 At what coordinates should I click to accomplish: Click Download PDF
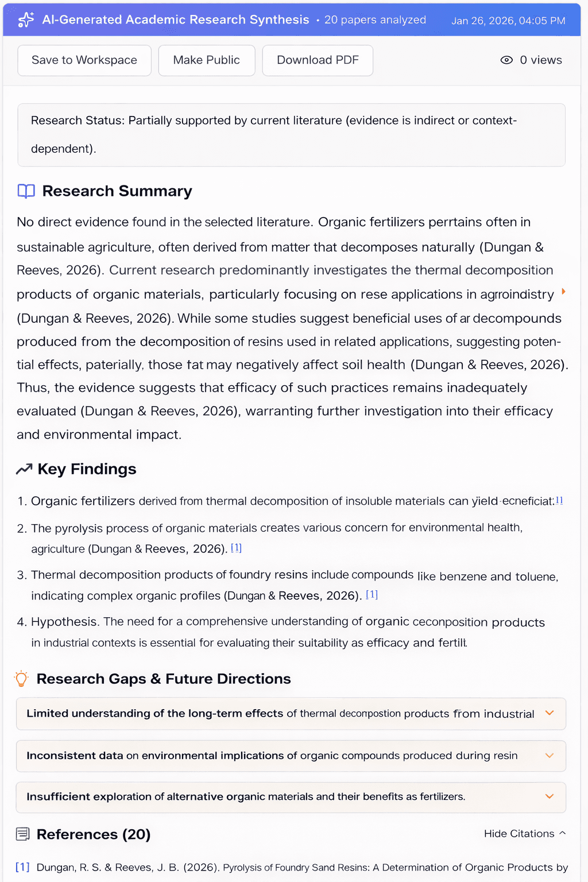tap(318, 60)
